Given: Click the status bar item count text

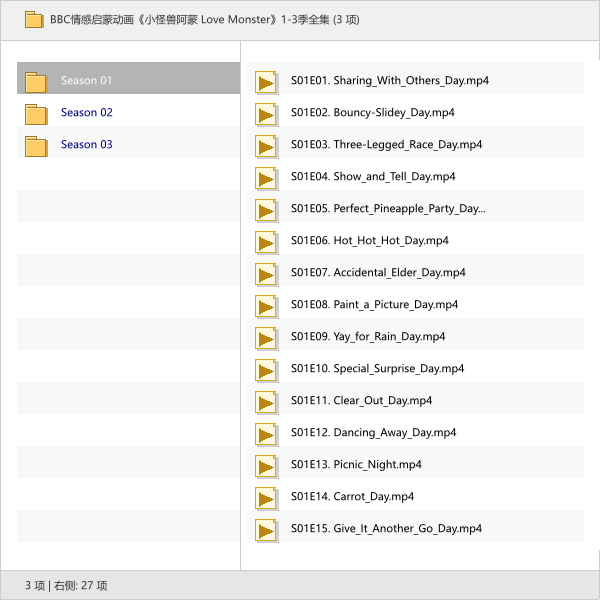Looking at the screenshot, I should [x=66, y=585].
